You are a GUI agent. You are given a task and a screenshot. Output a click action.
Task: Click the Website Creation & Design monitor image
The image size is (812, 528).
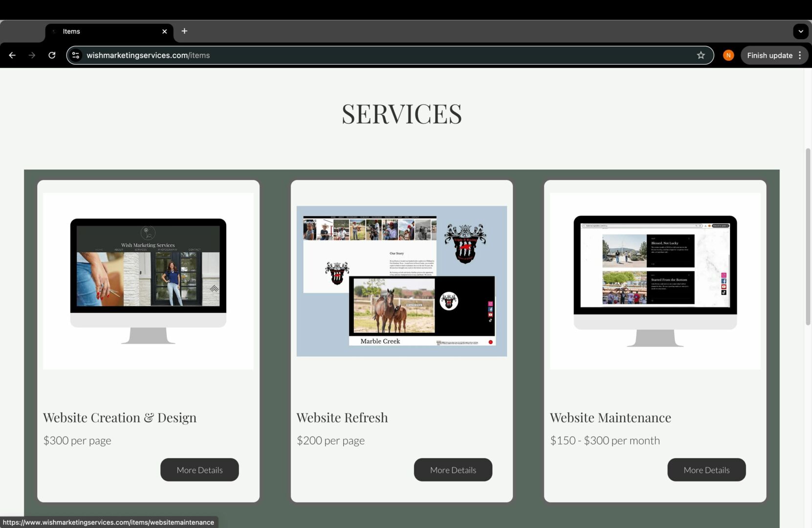[x=148, y=281]
